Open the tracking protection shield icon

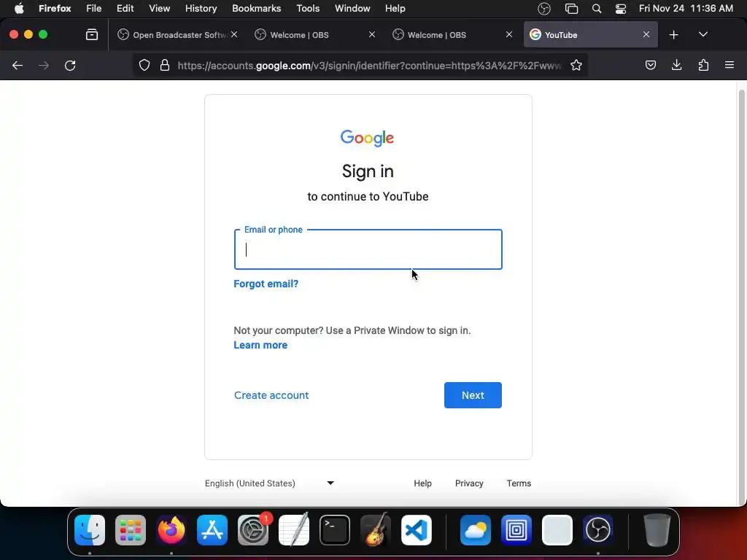click(144, 65)
